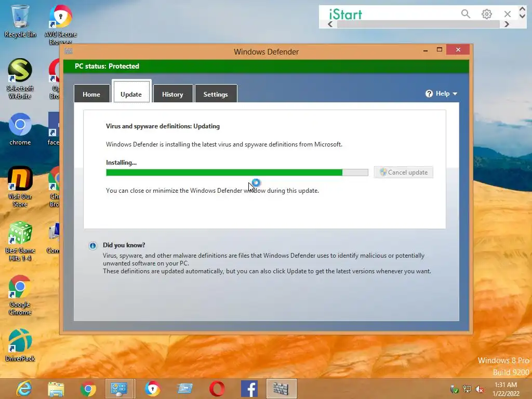
Task: Click the Did you know info icon
Action: [92, 246]
